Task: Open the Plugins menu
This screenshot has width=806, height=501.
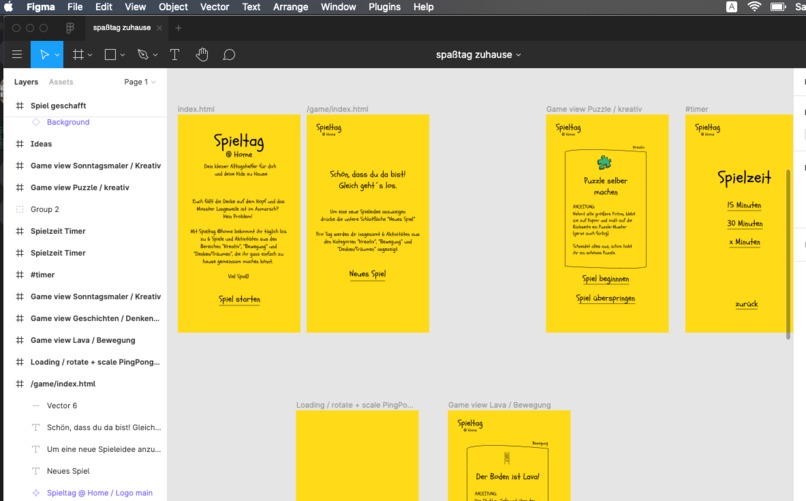Action: tap(384, 7)
